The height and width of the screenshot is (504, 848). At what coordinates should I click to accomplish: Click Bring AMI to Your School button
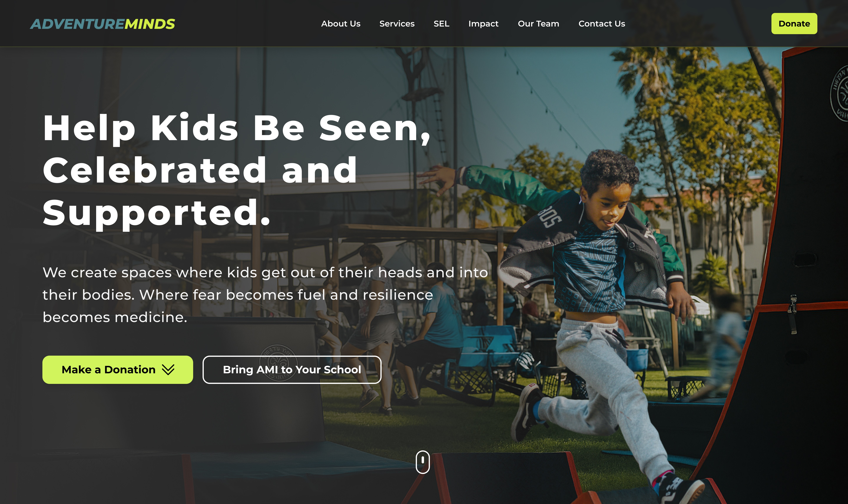pos(292,369)
